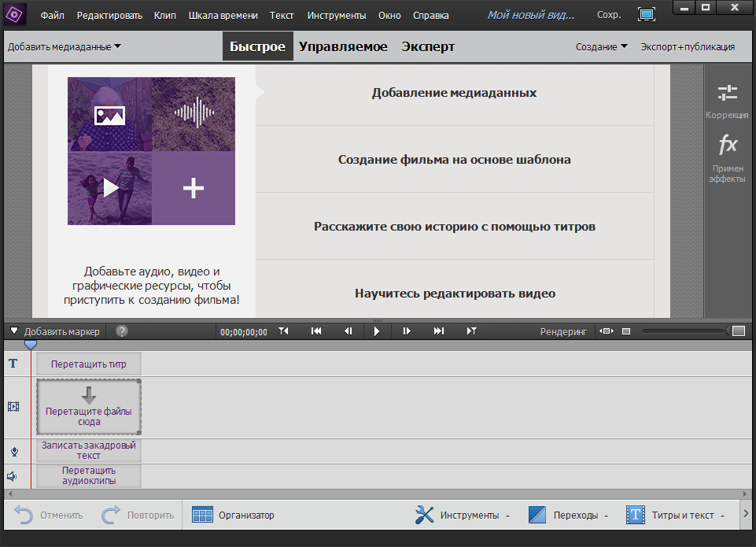This screenshot has width=756, height=547.
Task: Select the narration microphone track icon
Action: [13, 450]
